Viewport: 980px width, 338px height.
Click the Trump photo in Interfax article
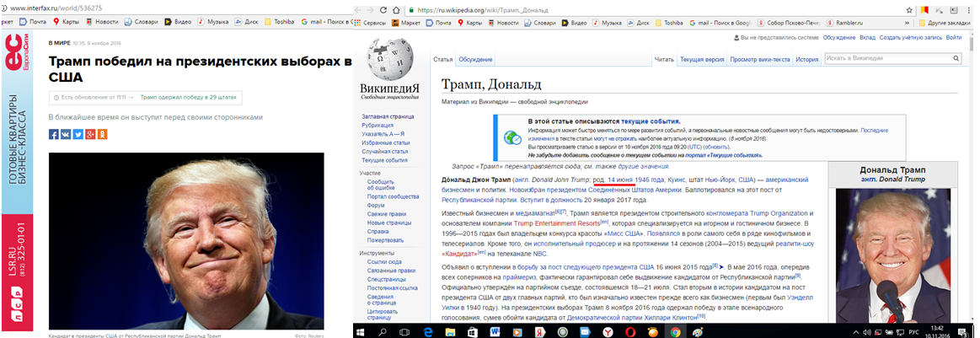186,240
